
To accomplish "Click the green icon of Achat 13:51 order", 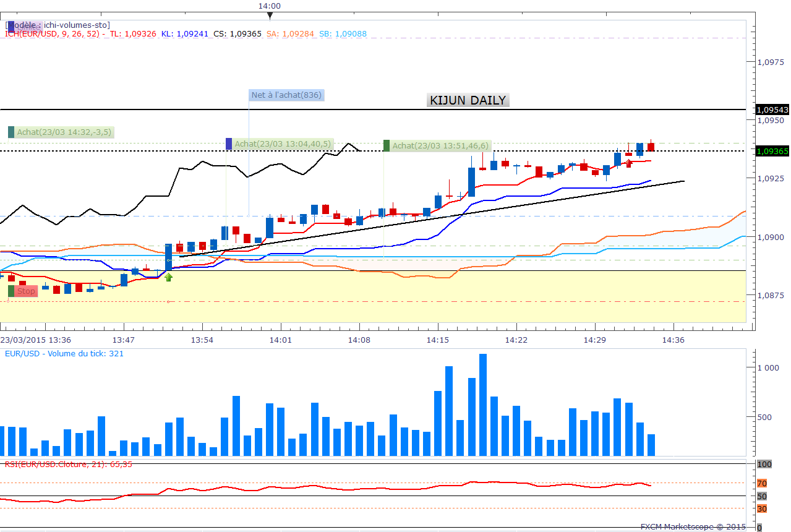I will 387,145.
